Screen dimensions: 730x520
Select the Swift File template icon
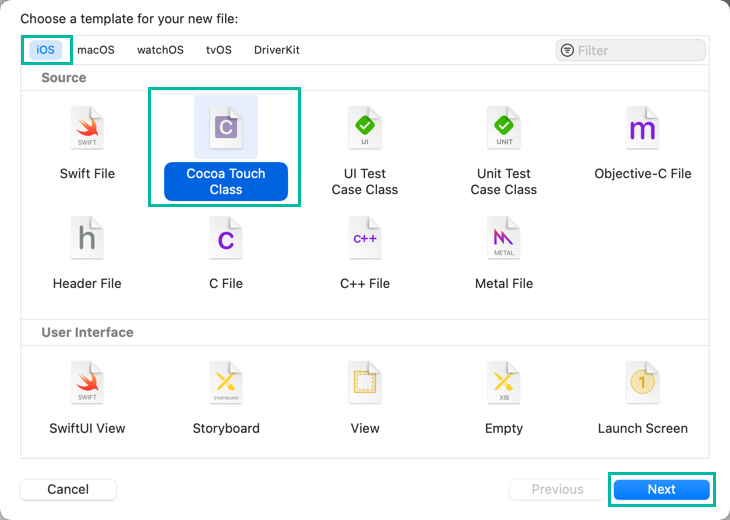coord(87,128)
